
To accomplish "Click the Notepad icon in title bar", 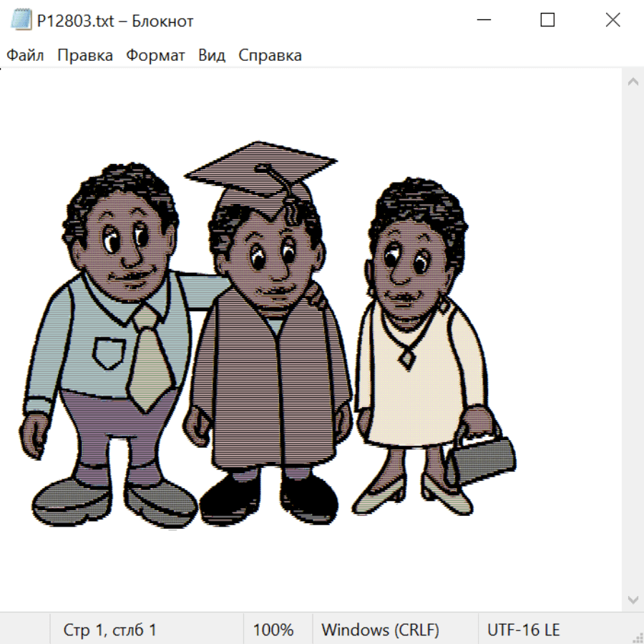I will 21,21.
